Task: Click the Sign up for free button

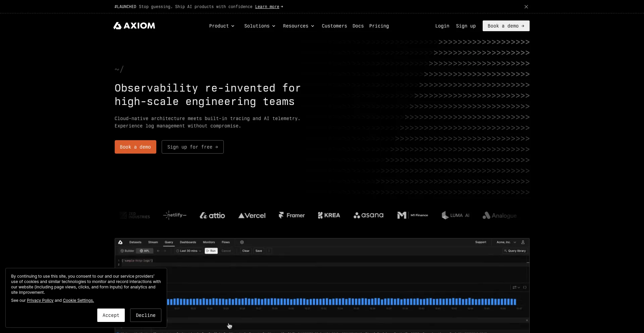Action: [193, 147]
